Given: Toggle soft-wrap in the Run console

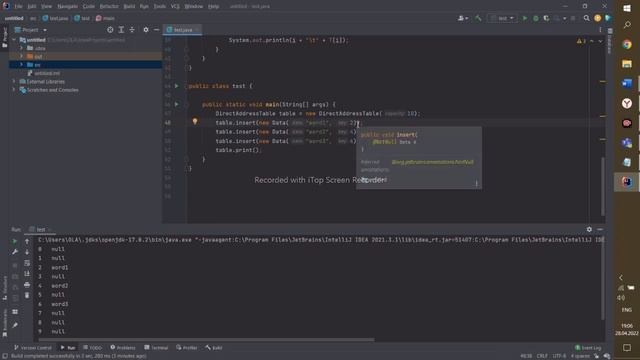Looking at the screenshot, I should (27, 263).
